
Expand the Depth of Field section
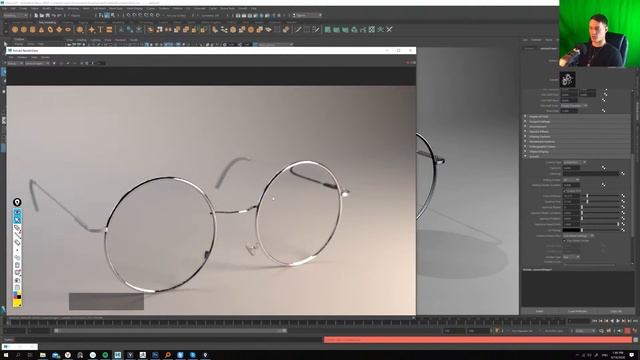click(577, 116)
